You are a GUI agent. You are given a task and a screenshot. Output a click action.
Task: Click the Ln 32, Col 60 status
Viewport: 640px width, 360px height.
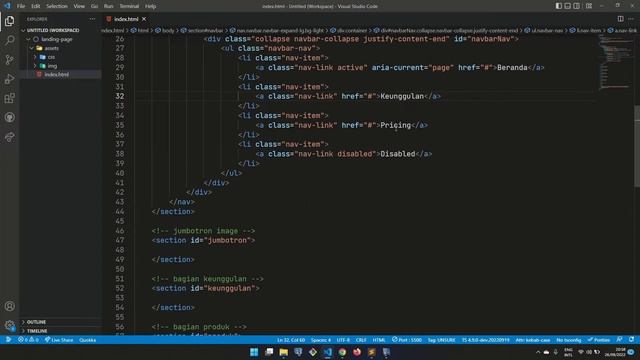[291, 340]
